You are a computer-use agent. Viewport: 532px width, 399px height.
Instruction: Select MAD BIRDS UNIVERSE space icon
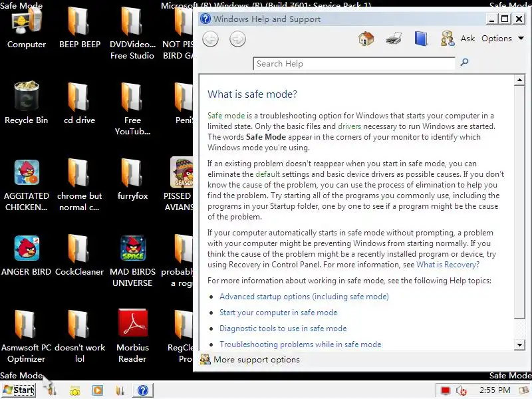pos(132,261)
